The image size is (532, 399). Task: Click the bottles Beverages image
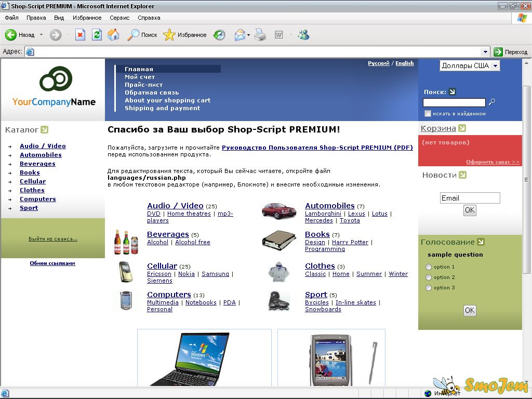[126, 242]
